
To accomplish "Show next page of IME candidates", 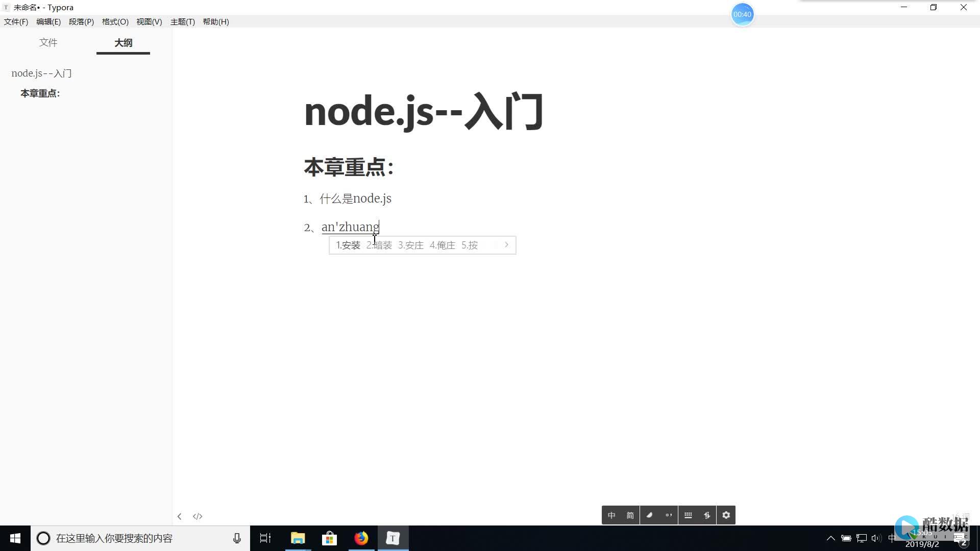I will tap(506, 245).
